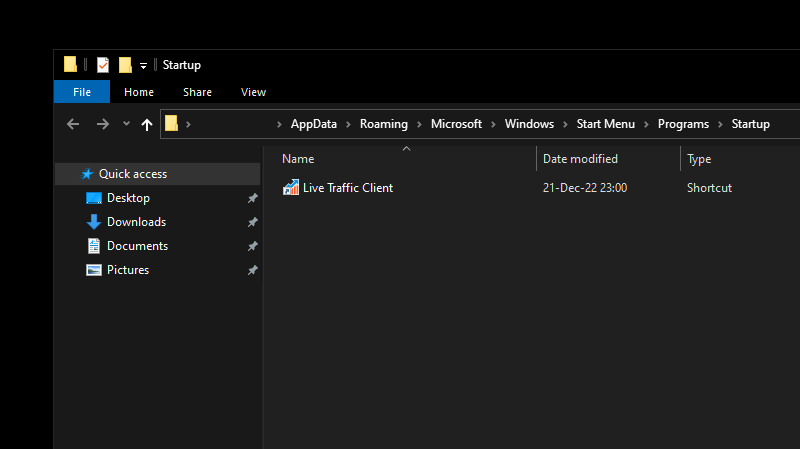Expand the recent locations dropdown

(126, 124)
